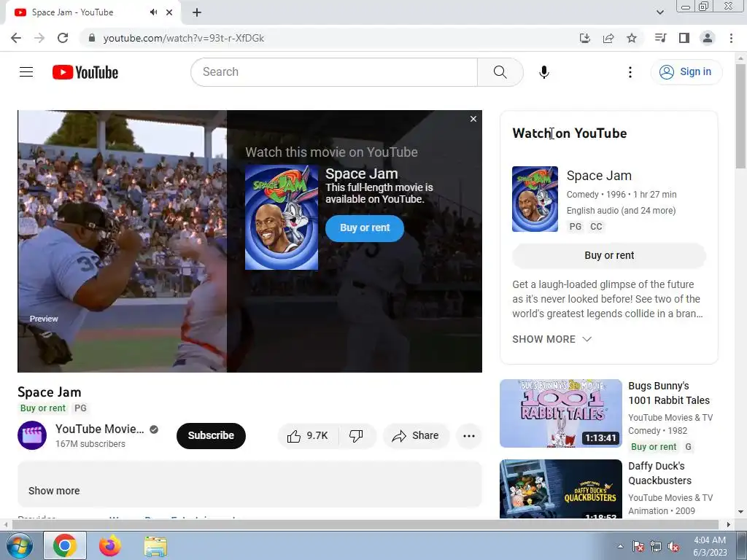Start voice search with microphone icon

pos(543,72)
